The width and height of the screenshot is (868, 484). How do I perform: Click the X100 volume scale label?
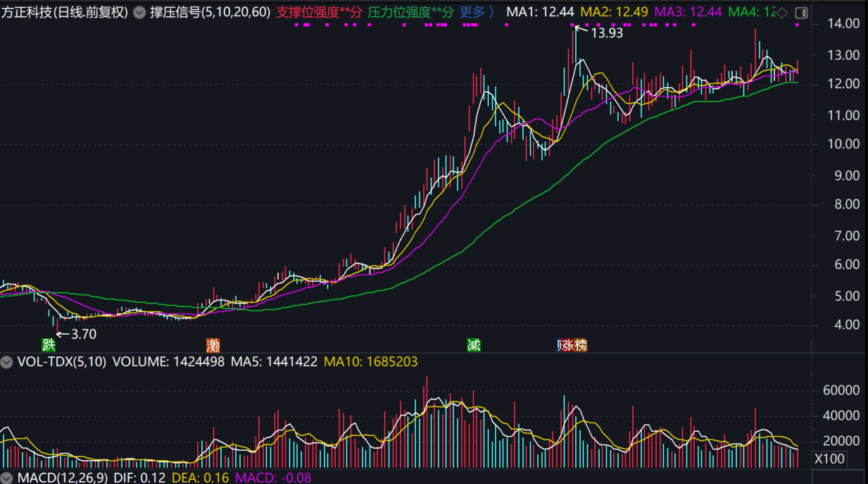point(830,459)
